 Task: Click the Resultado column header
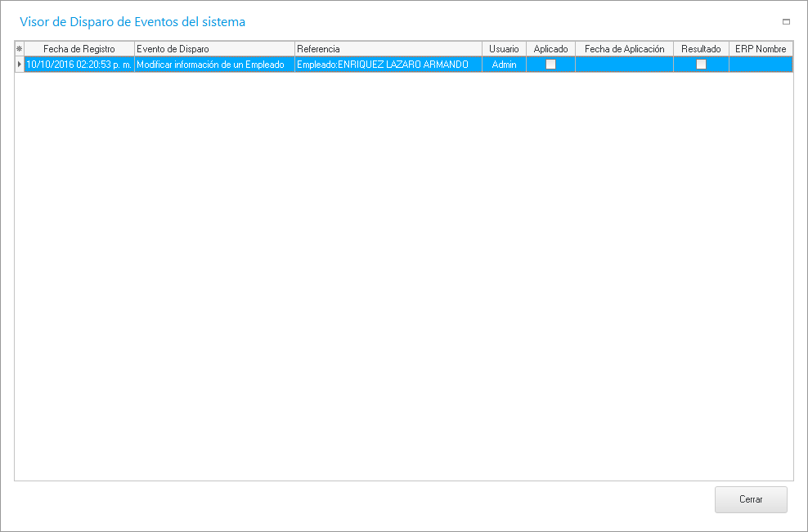point(701,49)
